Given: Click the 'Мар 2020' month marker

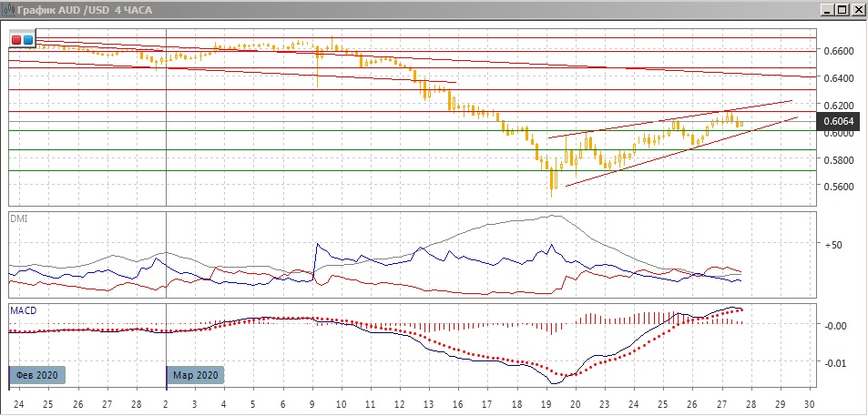Looking at the screenshot, I should tap(196, 375).
